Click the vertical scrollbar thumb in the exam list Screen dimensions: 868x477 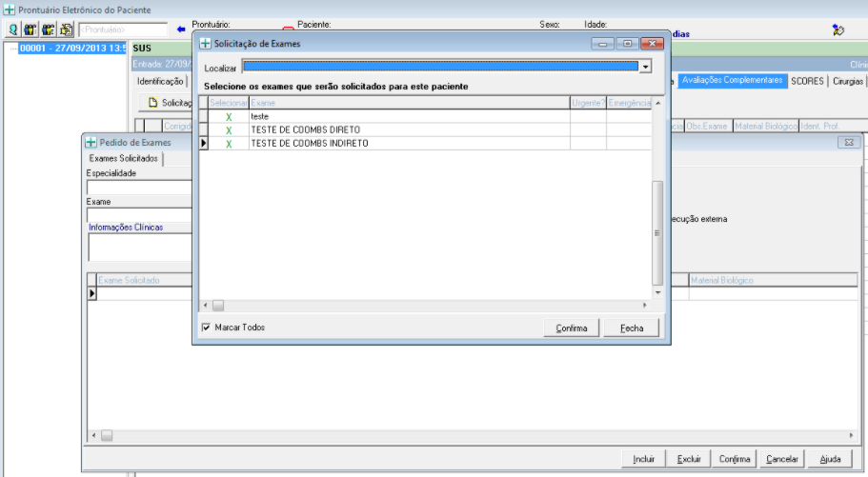[x=657, y=233]
